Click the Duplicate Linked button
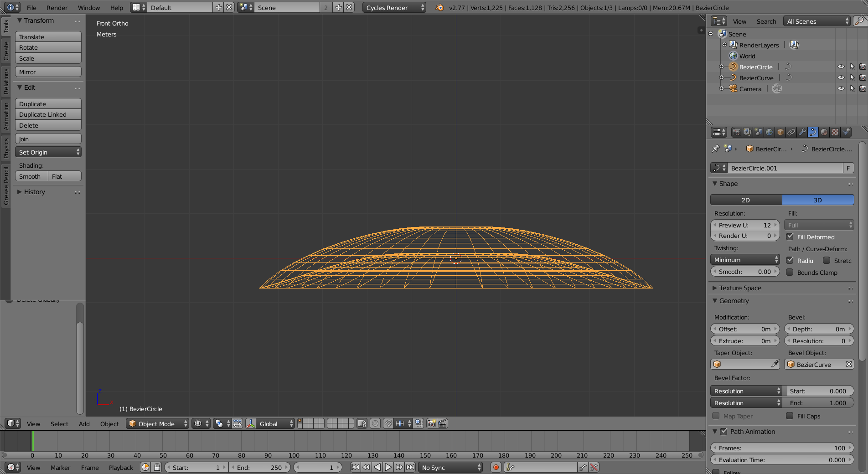Viewport: 868px width, 474px height. 48,114
